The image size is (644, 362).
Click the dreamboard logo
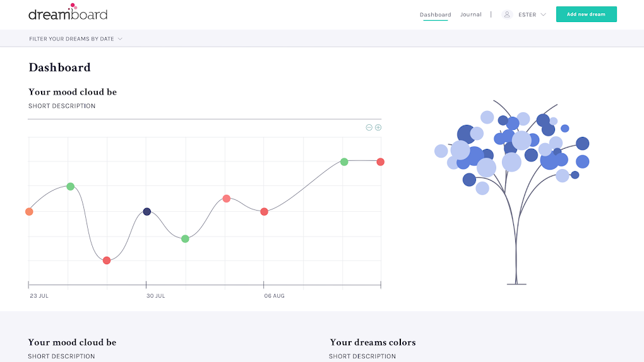[x=68, y=13]
